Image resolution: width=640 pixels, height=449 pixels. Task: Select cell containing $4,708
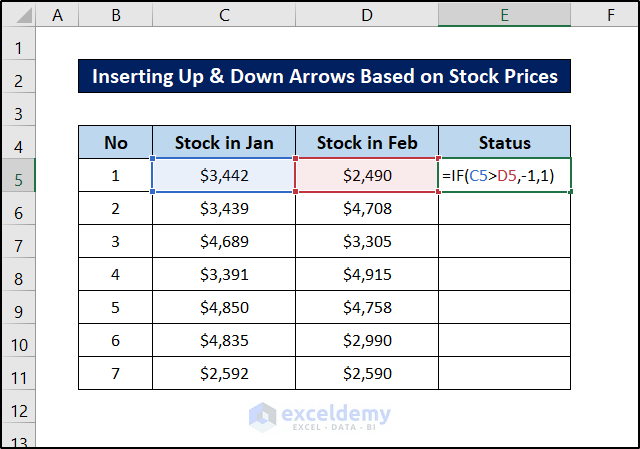pos(367,209)
